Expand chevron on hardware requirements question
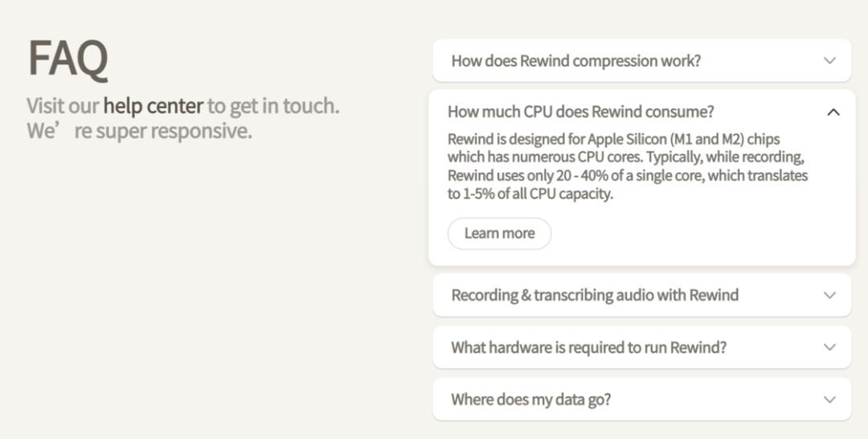The width and height of the screenshot is (868, 439). [x=829, y=347]
